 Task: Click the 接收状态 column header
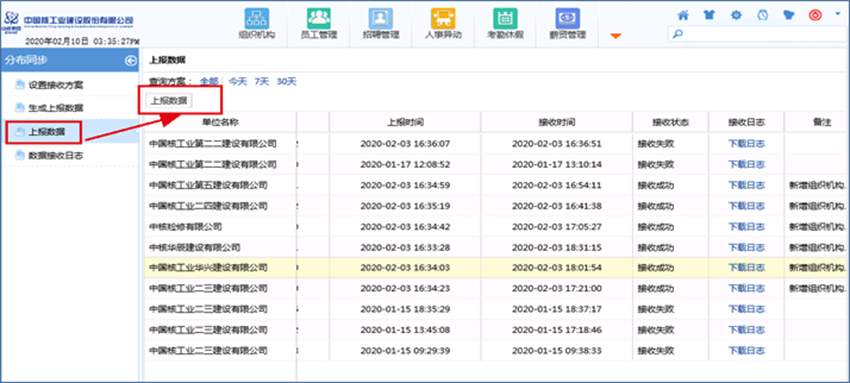click(x=671, y=122)
